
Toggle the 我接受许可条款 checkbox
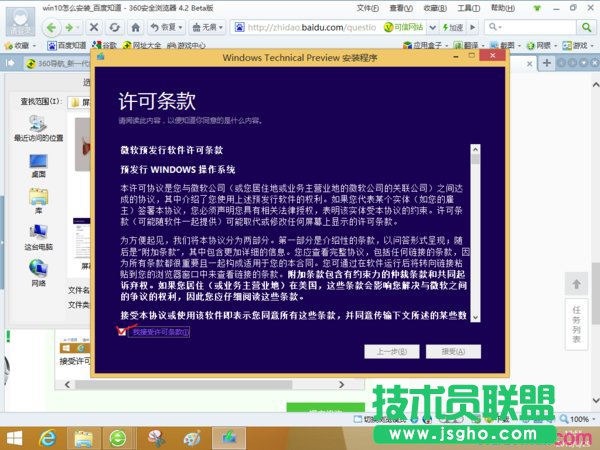click(122, 331)
